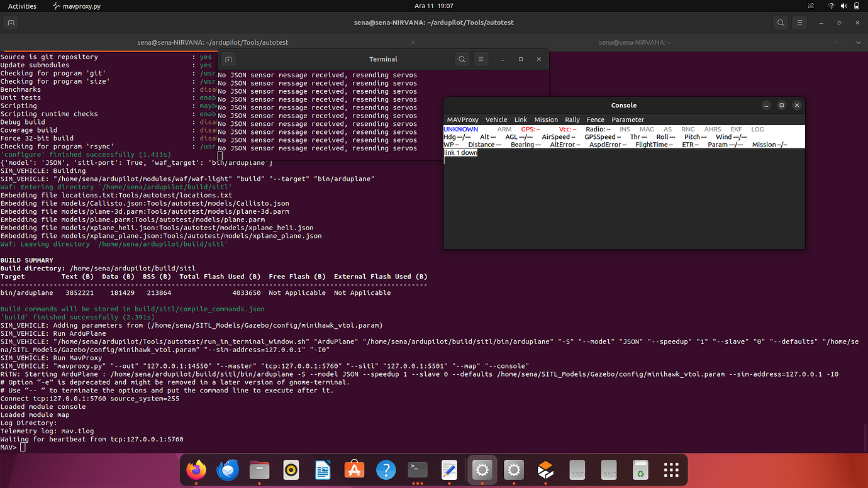Show Applications grid in the dock
Viewport: 868px width, 488px height.
tap(671, 470)
